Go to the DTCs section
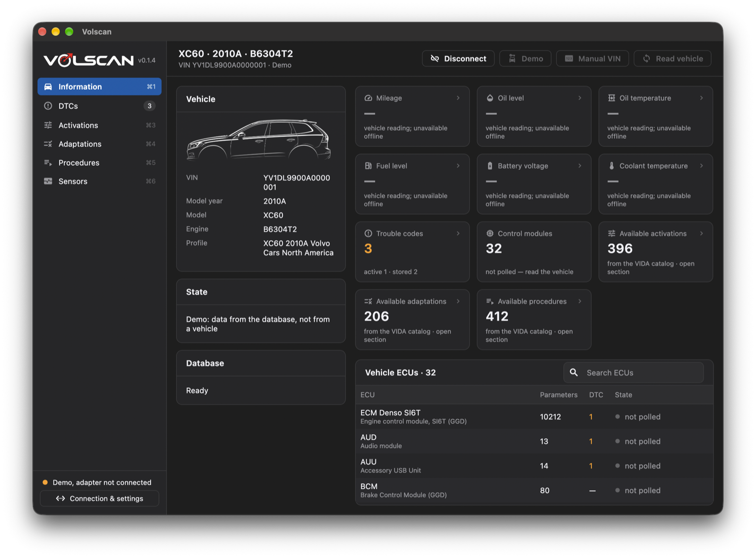This screenshot has width=756, height=558. click(x=100, y=106)
